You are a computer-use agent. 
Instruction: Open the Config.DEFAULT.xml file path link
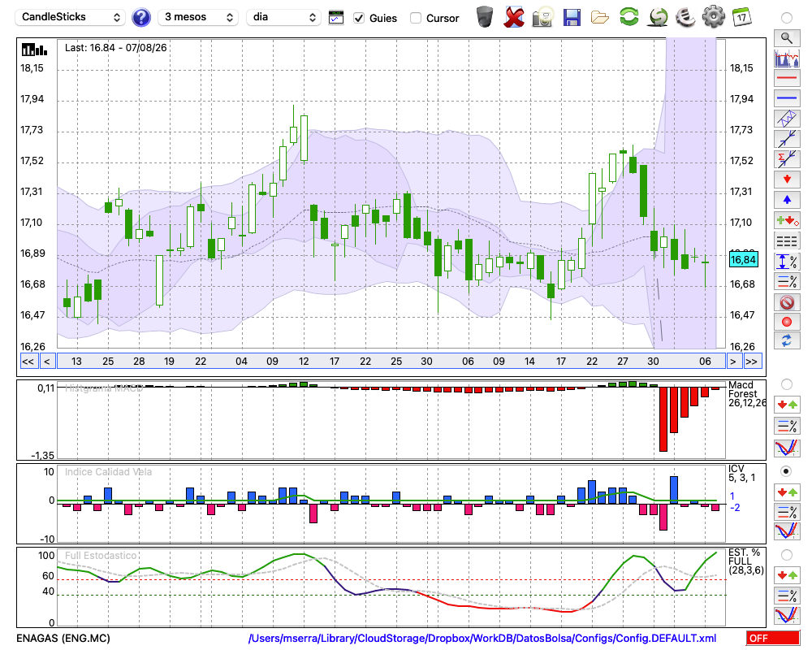tap(482, 638)
